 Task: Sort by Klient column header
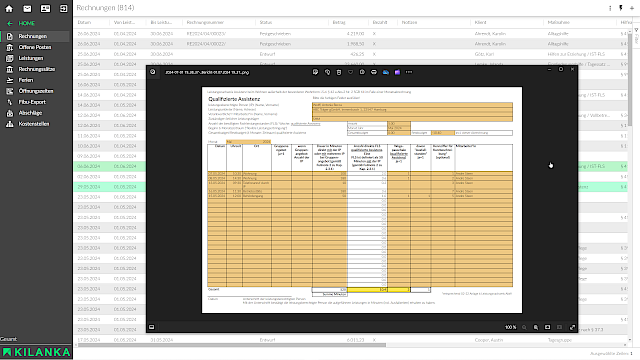coord(480,22)
